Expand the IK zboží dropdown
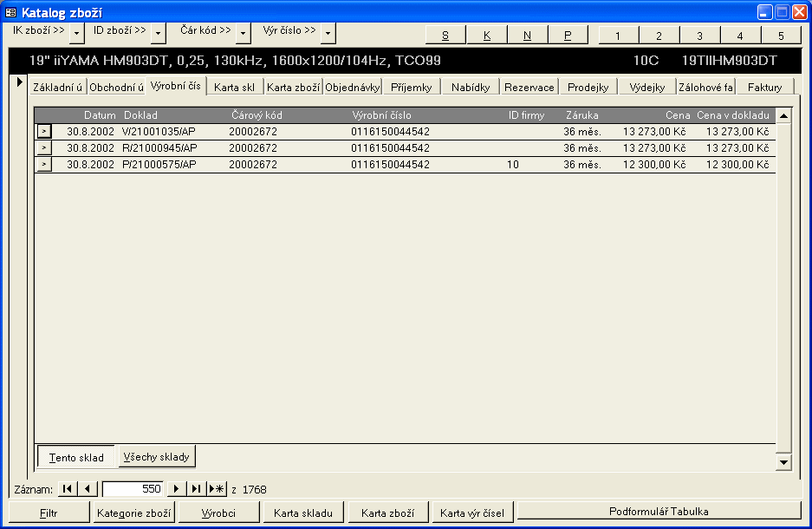This screenshot has width=812, height=529. (77, 33)
